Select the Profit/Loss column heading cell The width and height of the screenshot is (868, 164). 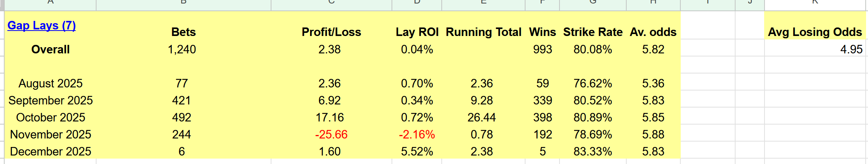click(331, 32)
